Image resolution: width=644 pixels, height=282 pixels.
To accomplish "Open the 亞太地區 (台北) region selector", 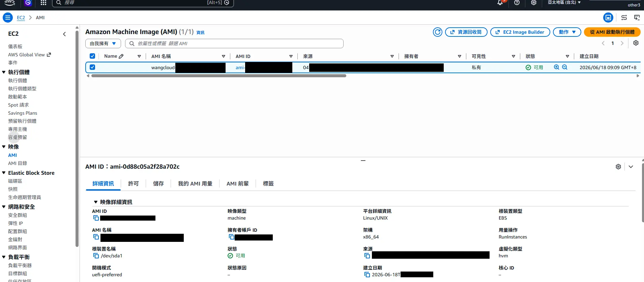I will [x=564, y=2].
